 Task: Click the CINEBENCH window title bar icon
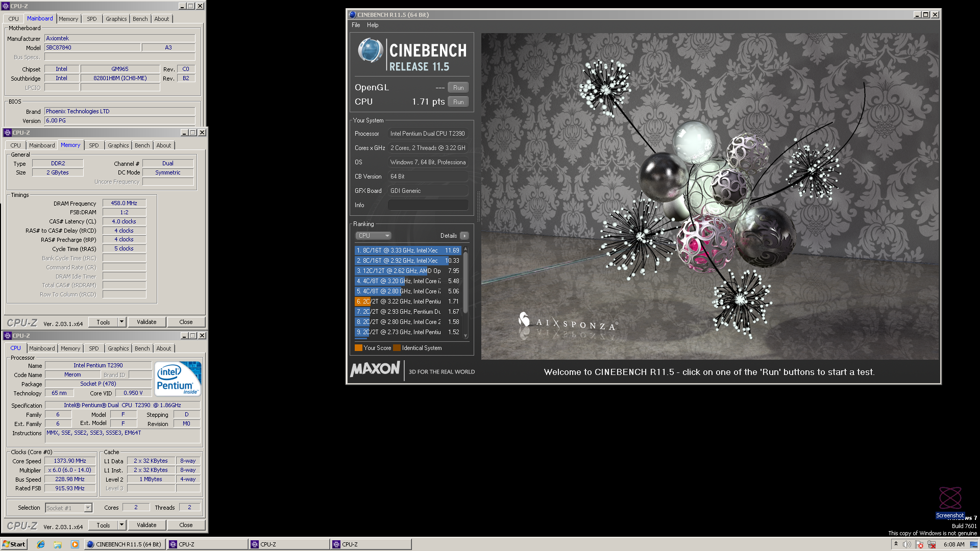click(352, 15)
